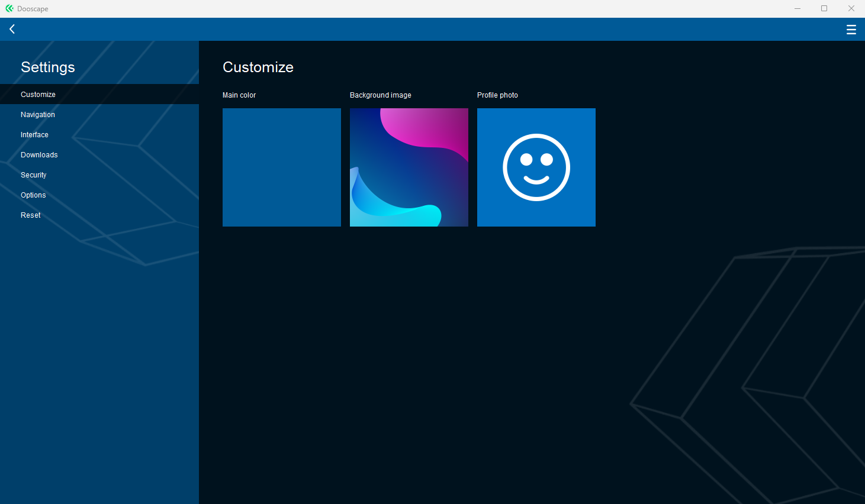Go to Security settings
Screen dimensions: 865x504
[x=33, y=175]
